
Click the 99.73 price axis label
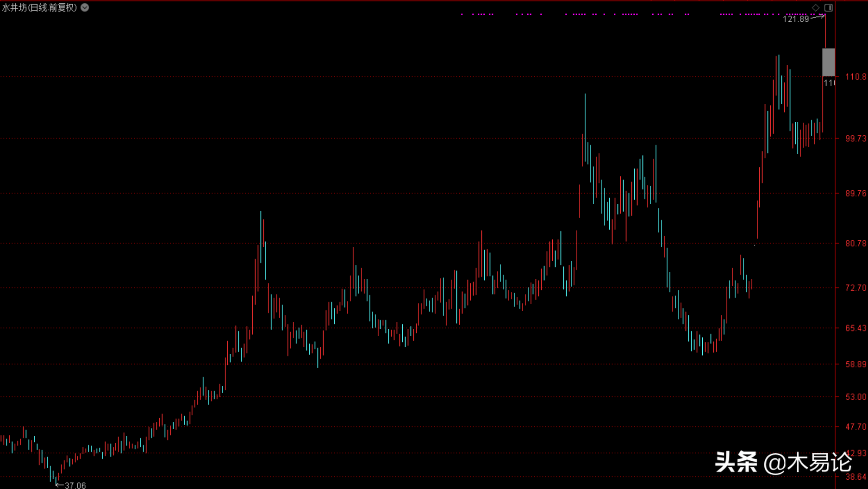coord(856,138)
